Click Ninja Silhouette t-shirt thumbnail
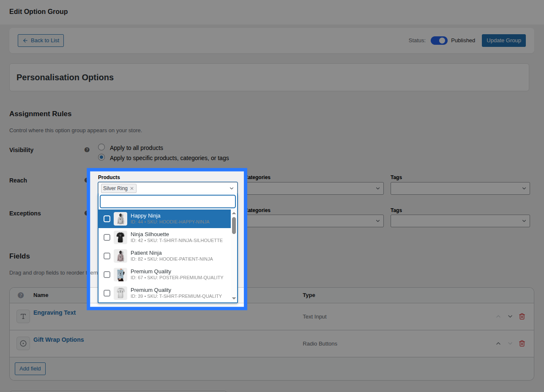The width and height of the screenshot is (544, 392). [x=120, y=237]
